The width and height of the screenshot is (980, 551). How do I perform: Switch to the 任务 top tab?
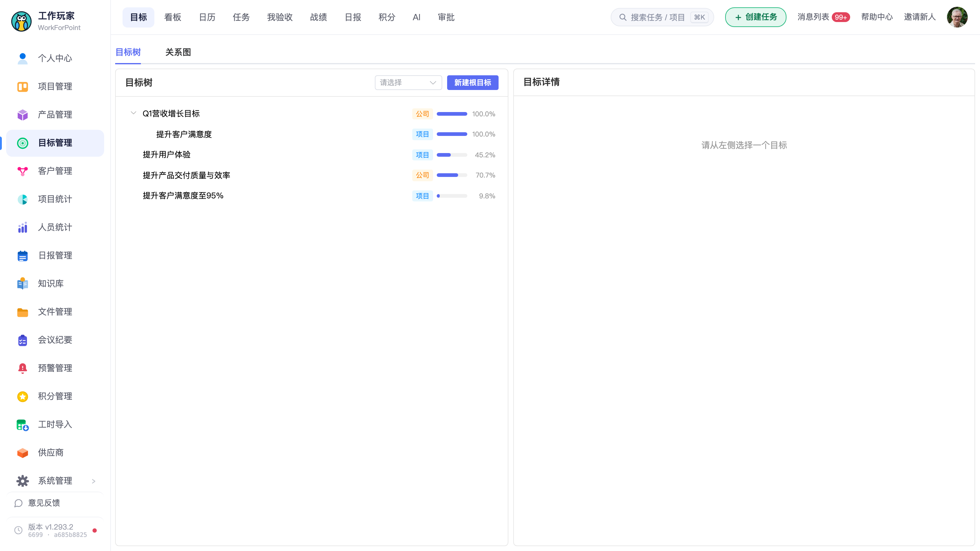pos(241,17)
